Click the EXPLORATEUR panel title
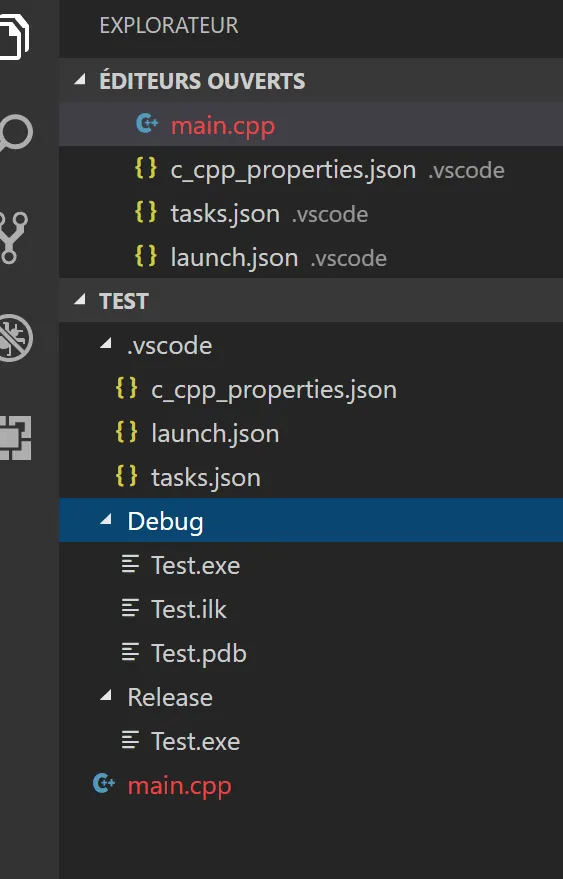 (x=169, y=26)
